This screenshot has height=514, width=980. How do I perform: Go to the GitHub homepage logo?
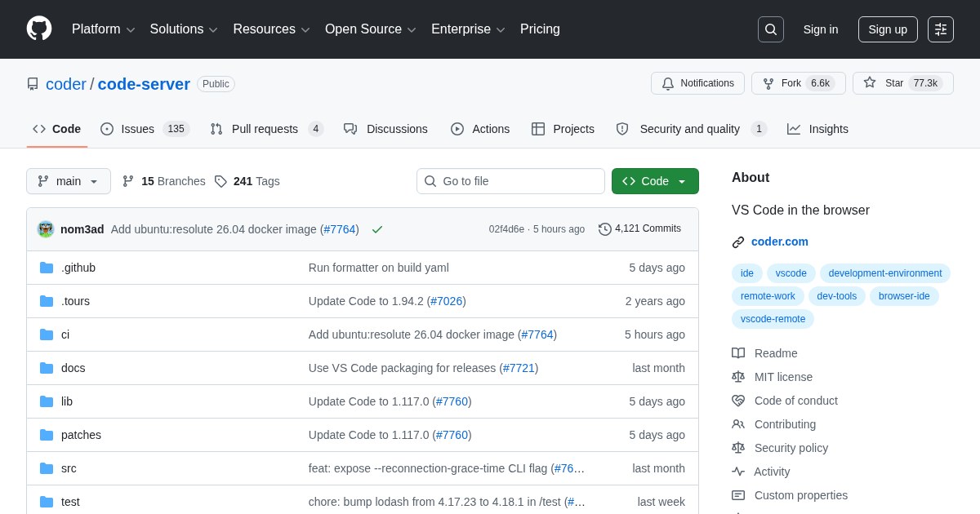[x=39, y=29]
